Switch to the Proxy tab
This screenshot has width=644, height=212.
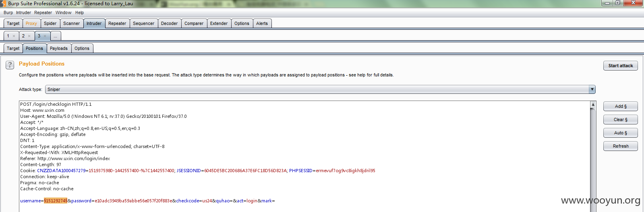pos(31,23)
